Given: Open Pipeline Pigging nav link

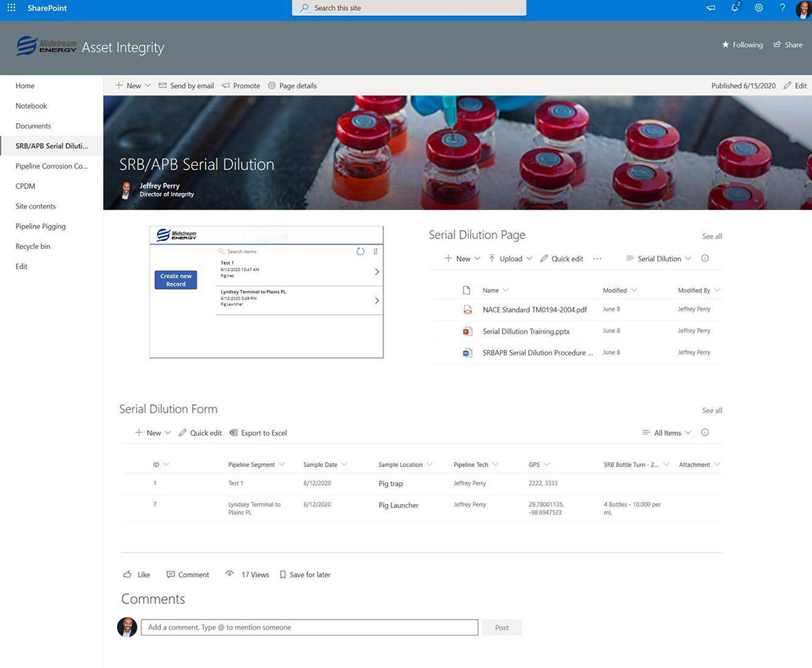Looking at the screenshot, I should point(41,226).
